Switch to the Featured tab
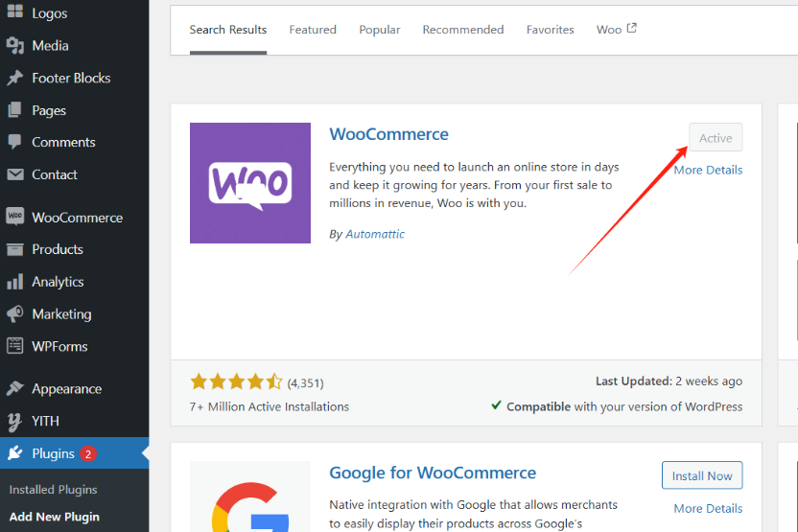This screenshot has width=798, height=532. (x=313, y=30)
